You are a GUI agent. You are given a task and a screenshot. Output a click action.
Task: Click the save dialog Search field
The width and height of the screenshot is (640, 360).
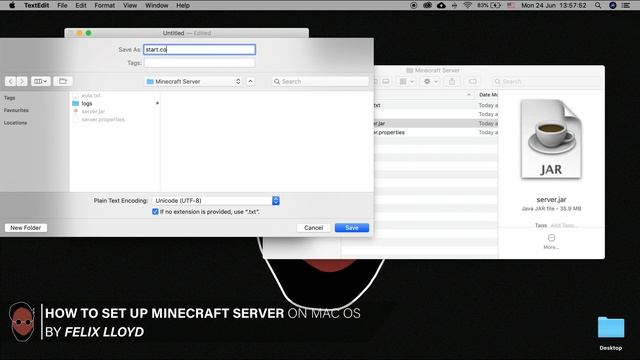(321, 81)
